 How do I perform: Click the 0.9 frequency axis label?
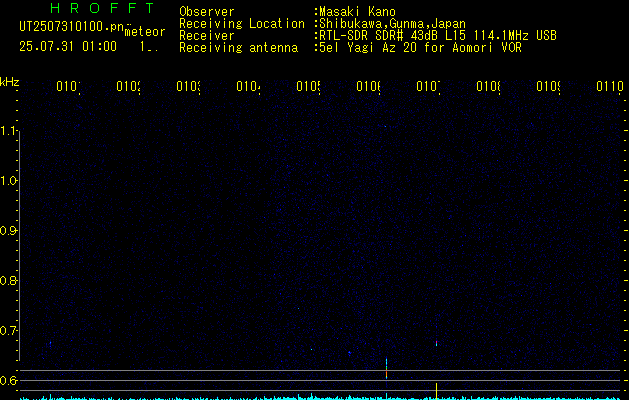(9, 231)
